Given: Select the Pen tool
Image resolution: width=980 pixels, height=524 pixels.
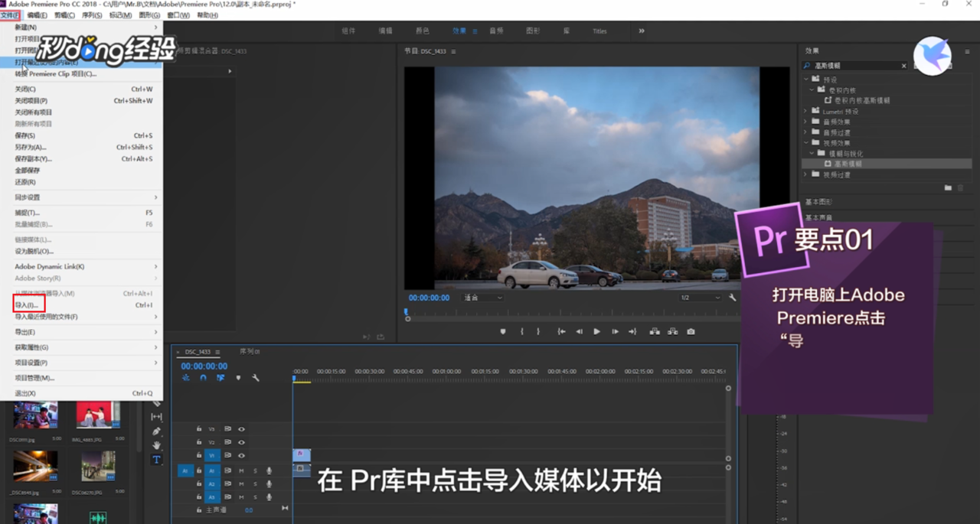Looking at the screenshot, I should 156,431.
